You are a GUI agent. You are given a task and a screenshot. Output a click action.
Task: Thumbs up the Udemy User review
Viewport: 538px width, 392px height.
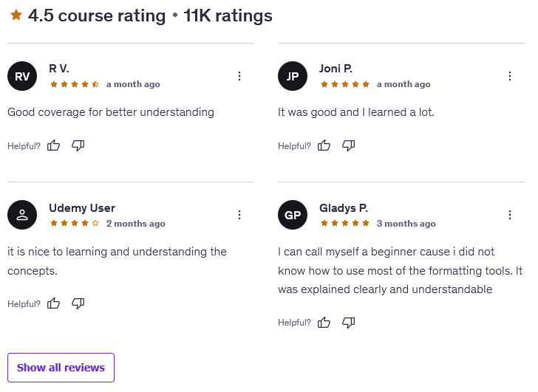tap(53, 303)
